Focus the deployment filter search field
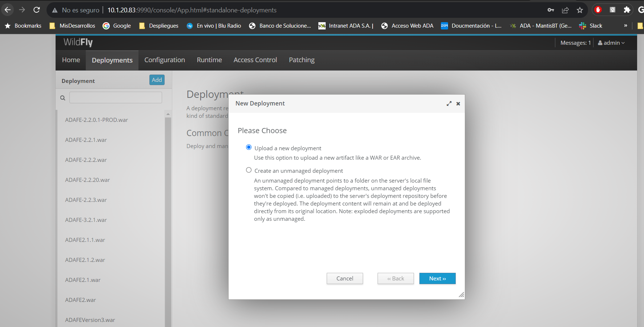The height and width of the screenshot is (327, 644). (x=116, y=97)
